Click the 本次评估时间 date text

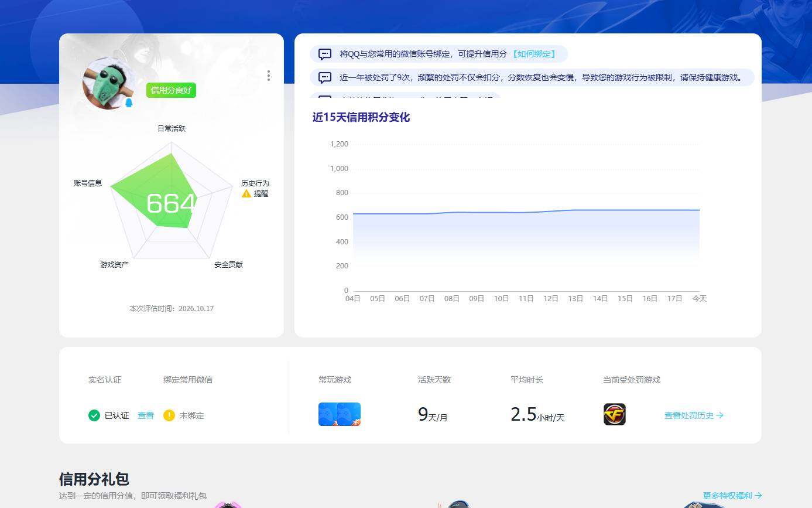click(172, 309)
